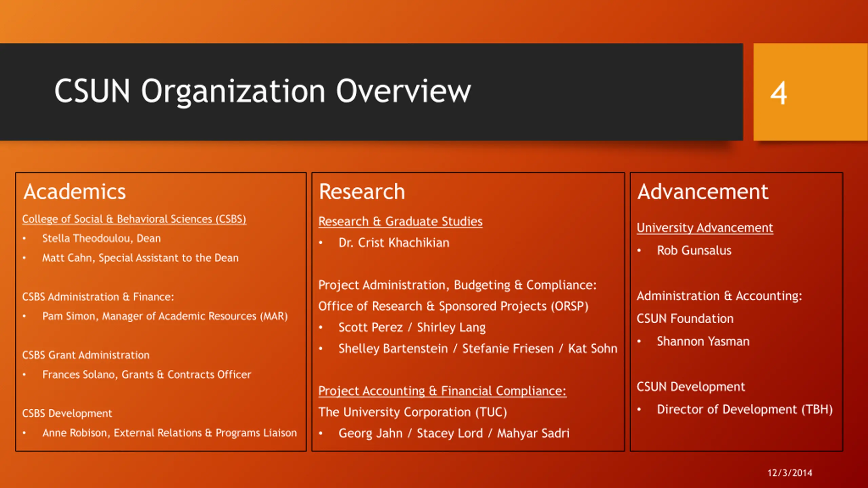Click 'Shannon Yasman' bullet

pos(703,341)
